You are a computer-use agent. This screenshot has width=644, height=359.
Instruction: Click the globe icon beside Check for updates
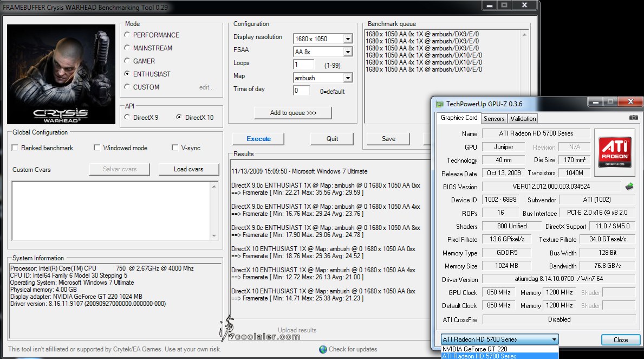click(x=323, y=349)
